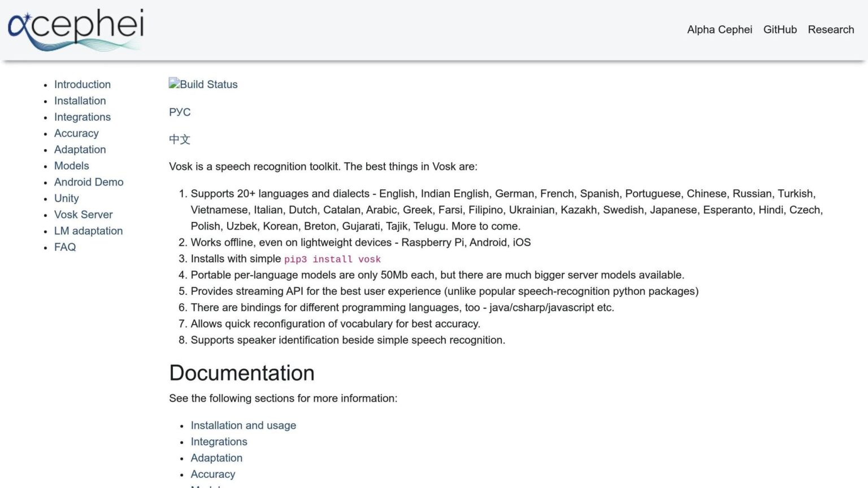The width and height of the screenshot is (868, 488).
Task: Open the Research navigation link
Action: 831,29
